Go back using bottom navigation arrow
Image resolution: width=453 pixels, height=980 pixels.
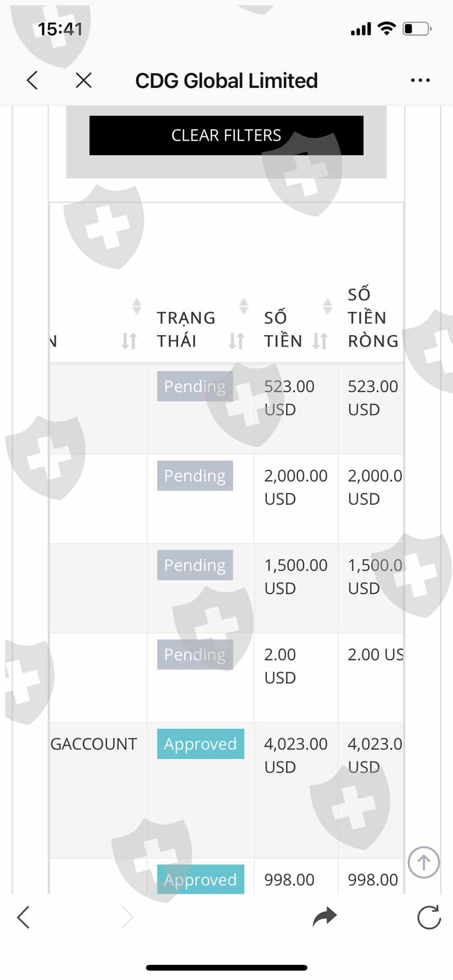(23, 917)
